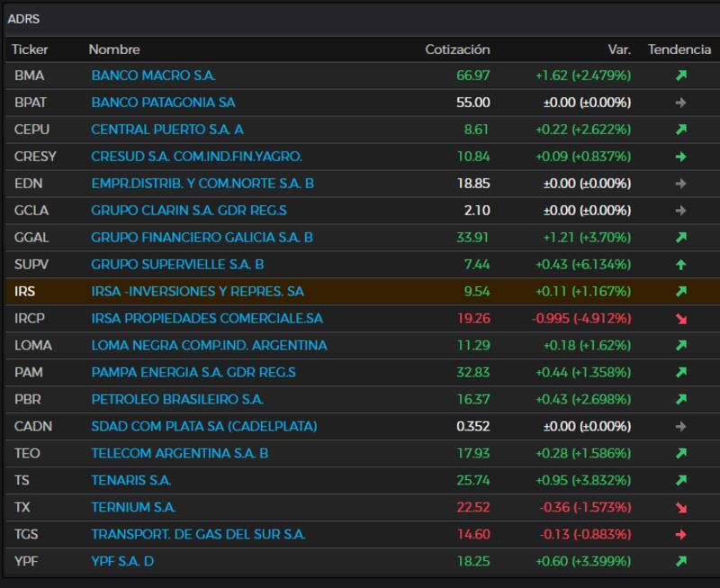Click the up-trend arrow for BMA
Screen dimensions: 720x588
click(680, 76)
